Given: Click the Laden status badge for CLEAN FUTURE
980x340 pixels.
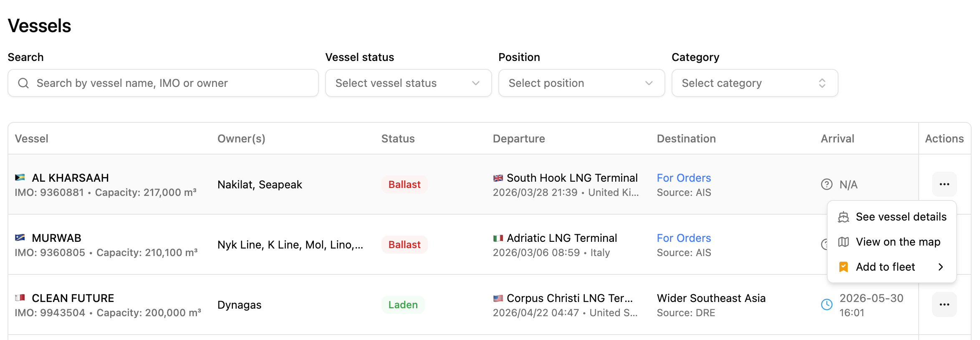Looking at the screenshot, I should tap(403, 304).
